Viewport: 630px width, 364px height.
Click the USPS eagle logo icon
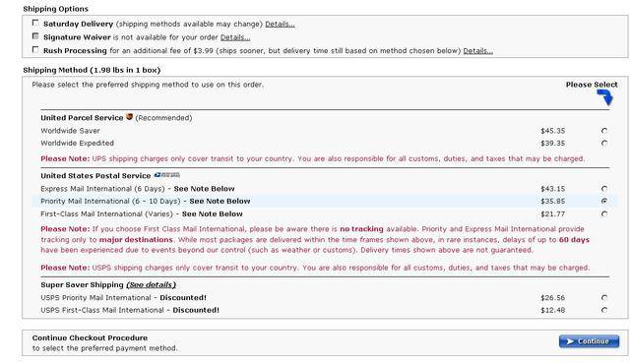coord(167,175)
